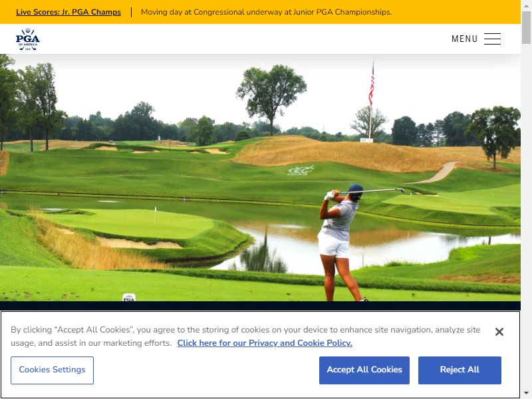This screenshot has width=532, height=399.
Task: Open Privacy and Cookie Policy link
Action: click(x=265, y=343)
